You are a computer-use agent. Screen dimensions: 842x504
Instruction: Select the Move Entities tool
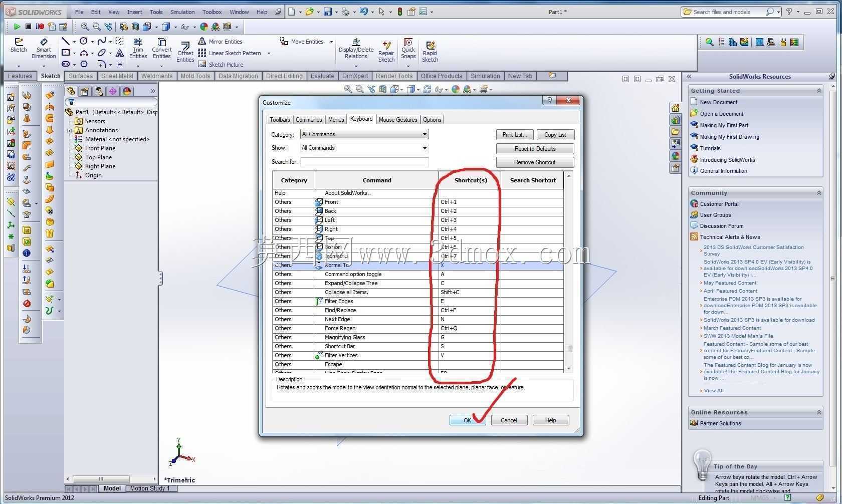(x=302, y=42)
